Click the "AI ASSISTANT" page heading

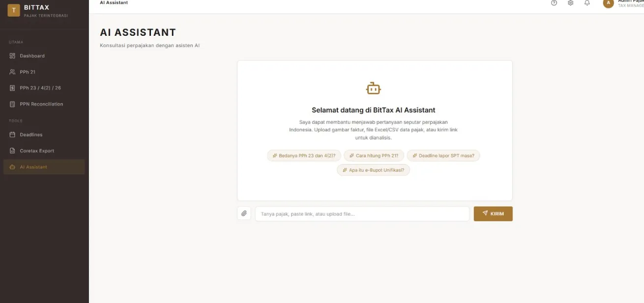pyautogui.click(x=138, y=32)
